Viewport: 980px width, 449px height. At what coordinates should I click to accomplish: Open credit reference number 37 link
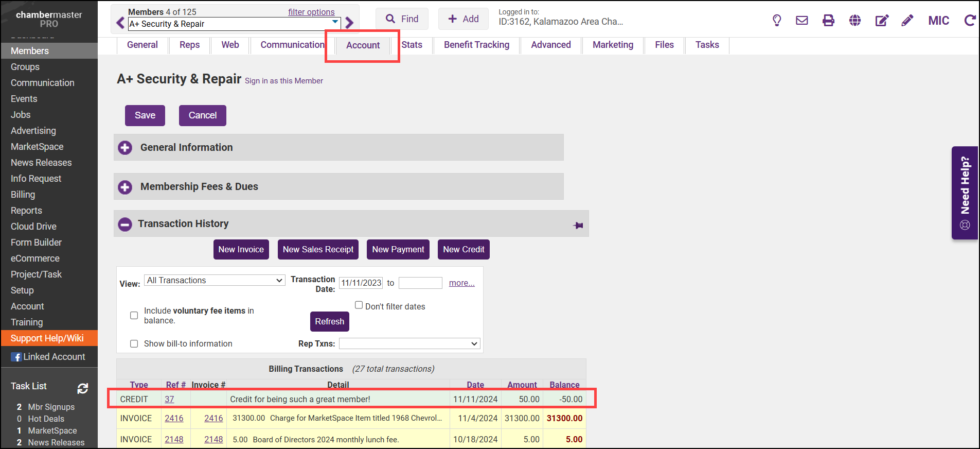[x=169, y=399]
